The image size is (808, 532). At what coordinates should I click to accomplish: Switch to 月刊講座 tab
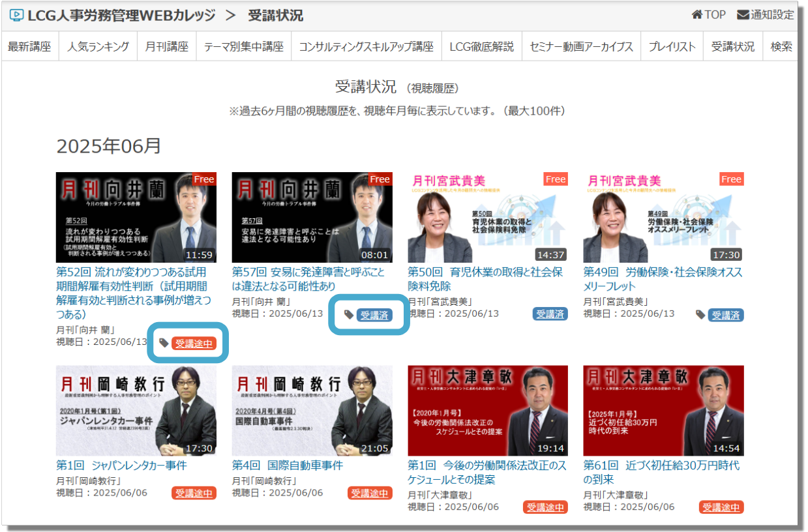[166, 47]
